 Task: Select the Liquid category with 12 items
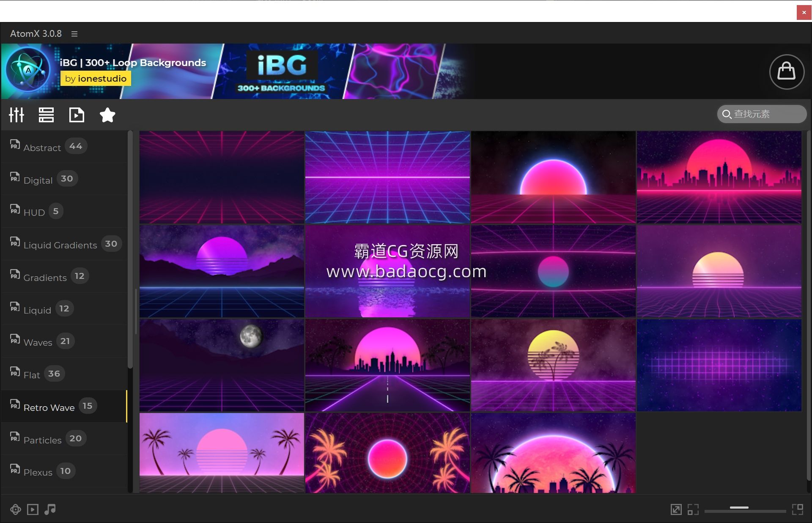pos(64,309)
